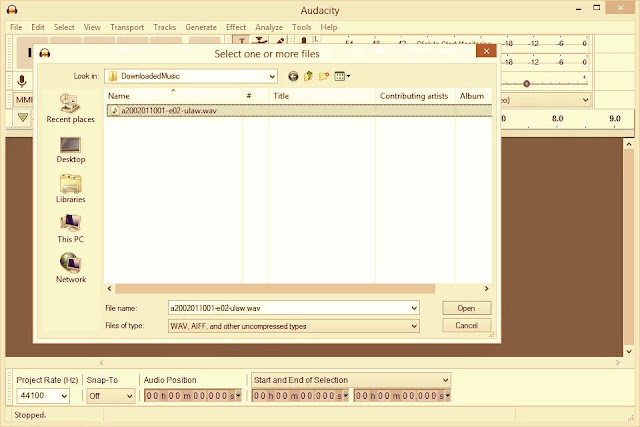Open the View Menu icon in dialog
The image size is (640, 427).
(342, 76)
